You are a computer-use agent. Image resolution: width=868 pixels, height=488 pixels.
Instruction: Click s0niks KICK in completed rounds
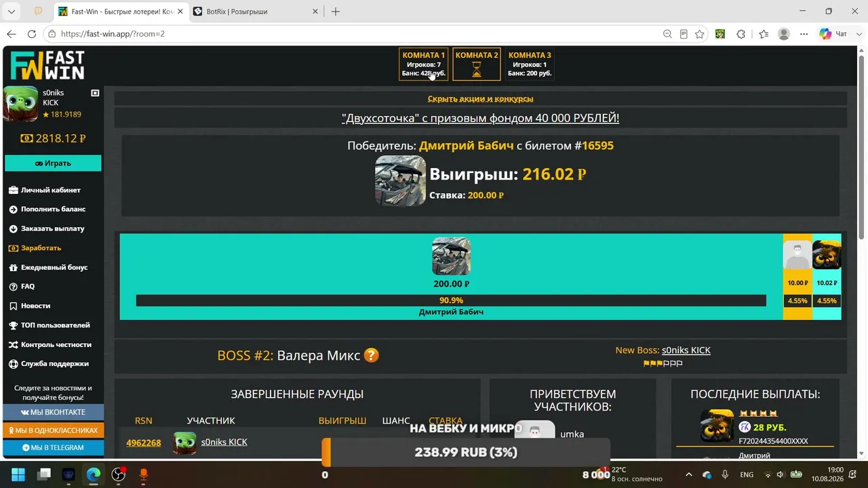coord(224,442)
